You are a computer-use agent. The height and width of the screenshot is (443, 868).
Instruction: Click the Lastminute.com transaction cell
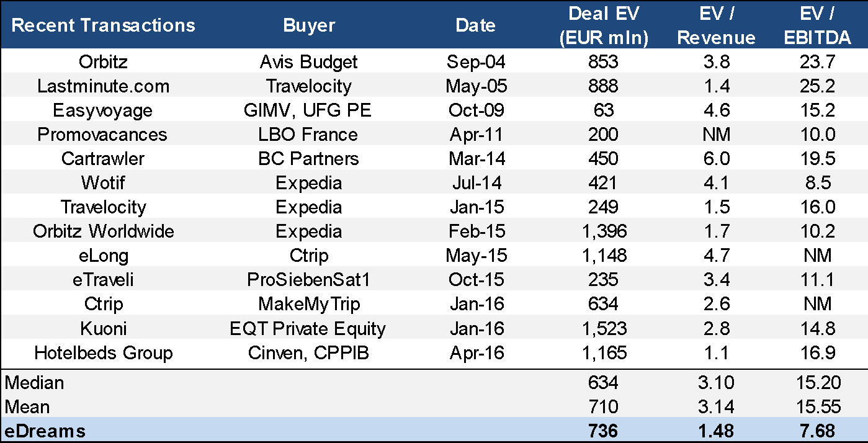pos(104,86)
